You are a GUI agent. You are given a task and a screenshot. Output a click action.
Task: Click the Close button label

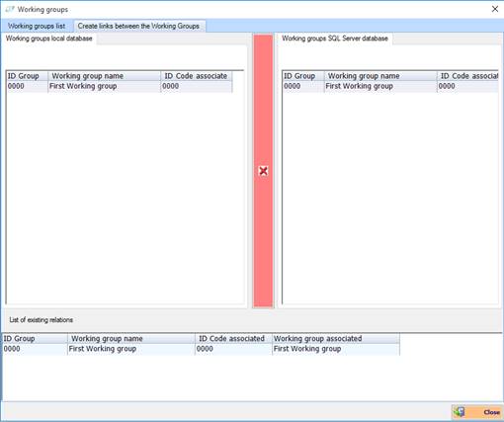pos(491,412)
